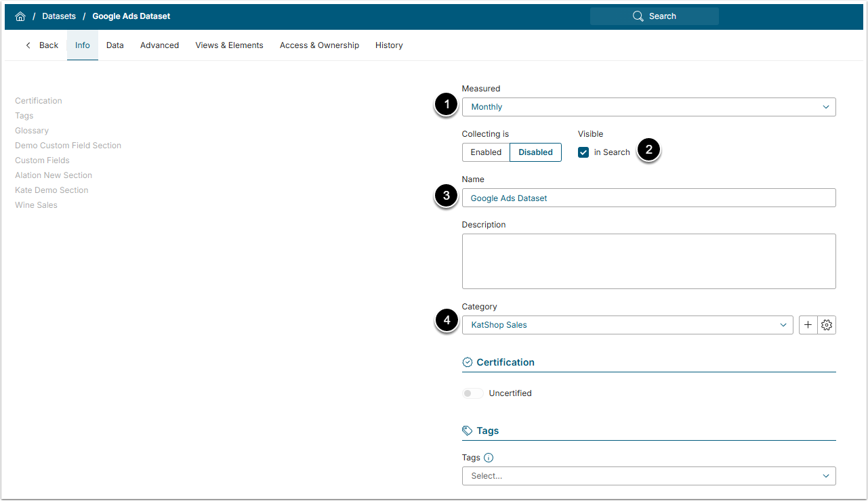Click the Back arrow icon
This screenshot has height=501, width=868.
click(28, 45)
